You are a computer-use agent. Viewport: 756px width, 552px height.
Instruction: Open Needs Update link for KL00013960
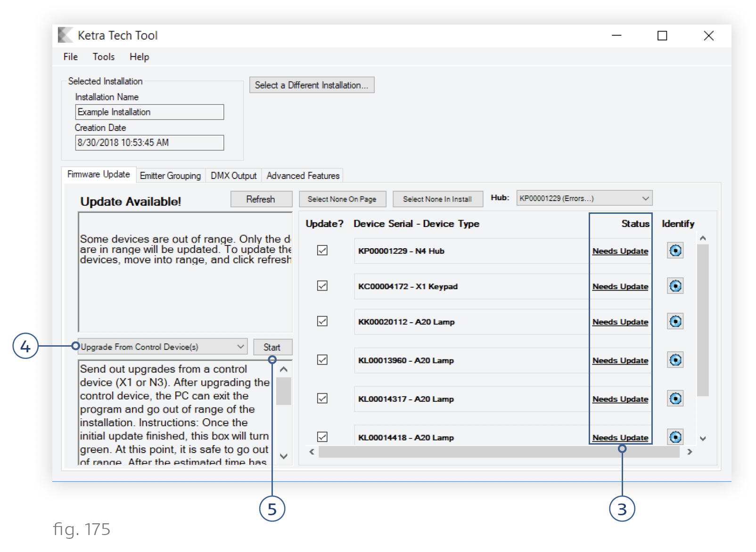click(620, 361)
